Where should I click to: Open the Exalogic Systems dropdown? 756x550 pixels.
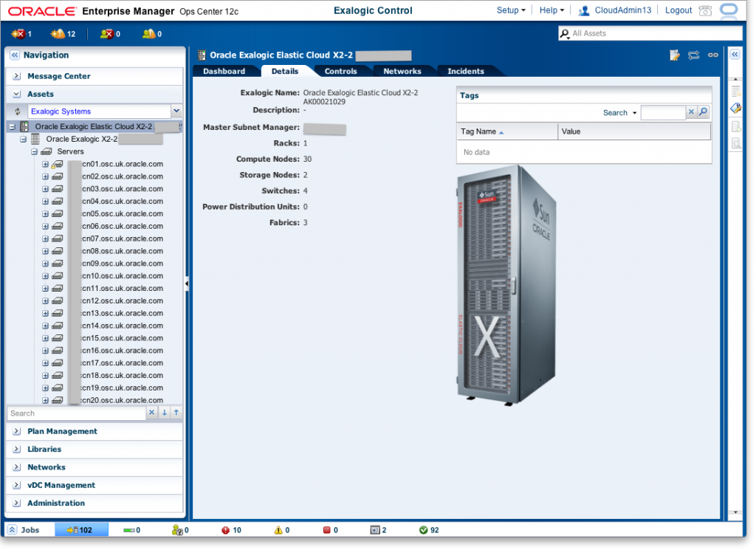coord(176,111)
